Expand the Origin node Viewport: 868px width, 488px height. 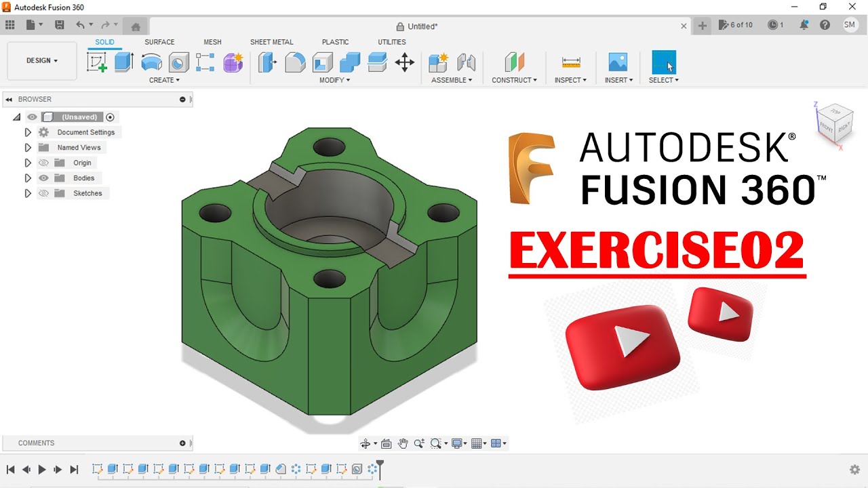click(28, 163)
